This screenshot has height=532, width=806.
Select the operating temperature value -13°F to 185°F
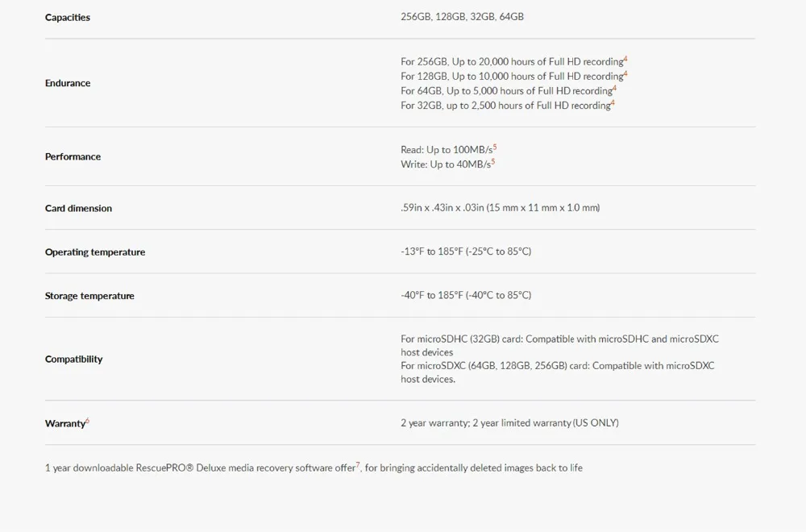[466, 251]
